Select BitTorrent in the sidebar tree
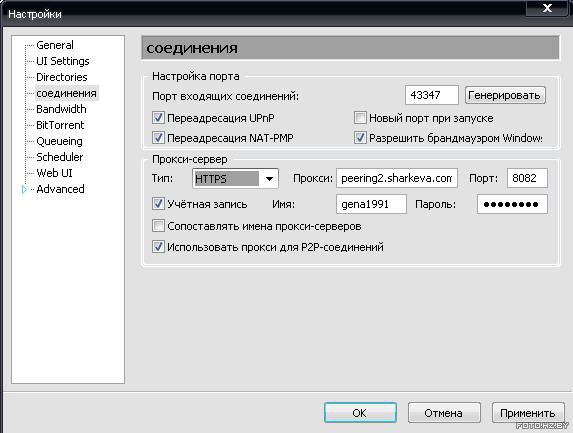The image size is (573, 433). [60, 125]
